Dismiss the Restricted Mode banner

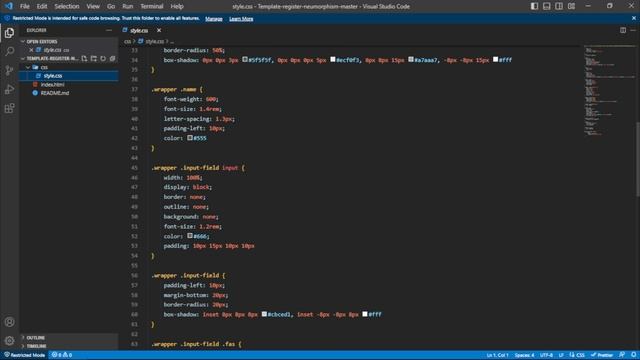633,18
